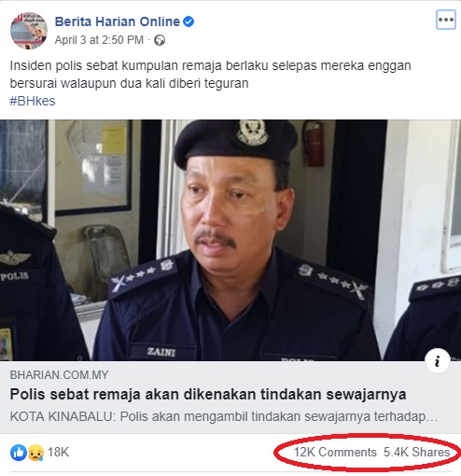
Task: Click the KOTA KINABALU article preview text
Action: click(224, 416)
